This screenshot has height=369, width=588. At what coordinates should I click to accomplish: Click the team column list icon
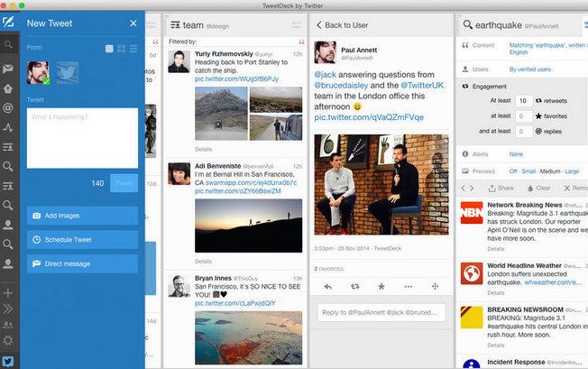[175, 25]
